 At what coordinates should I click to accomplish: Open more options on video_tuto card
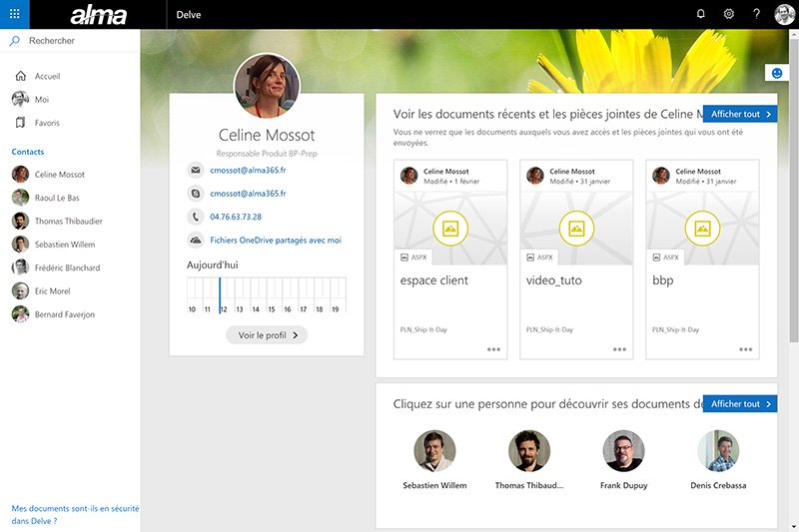(619, 349)
